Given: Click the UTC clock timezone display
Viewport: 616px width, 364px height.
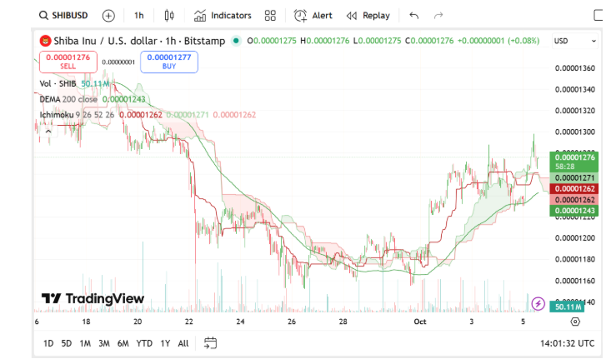Looking at the screenshot, I should point(565,343).
